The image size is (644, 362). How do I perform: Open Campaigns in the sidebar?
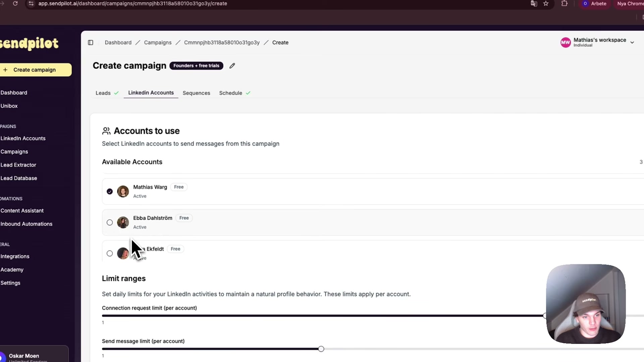[14, 152]
